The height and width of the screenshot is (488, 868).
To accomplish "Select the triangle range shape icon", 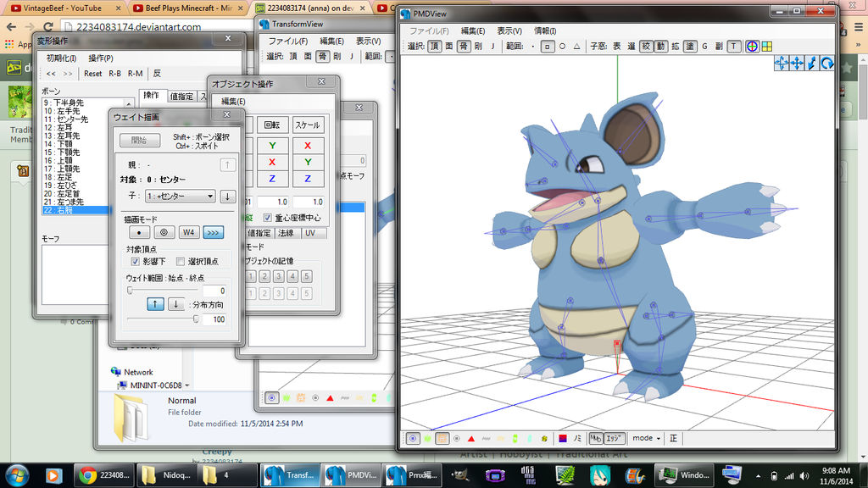I will pos(577,46).
